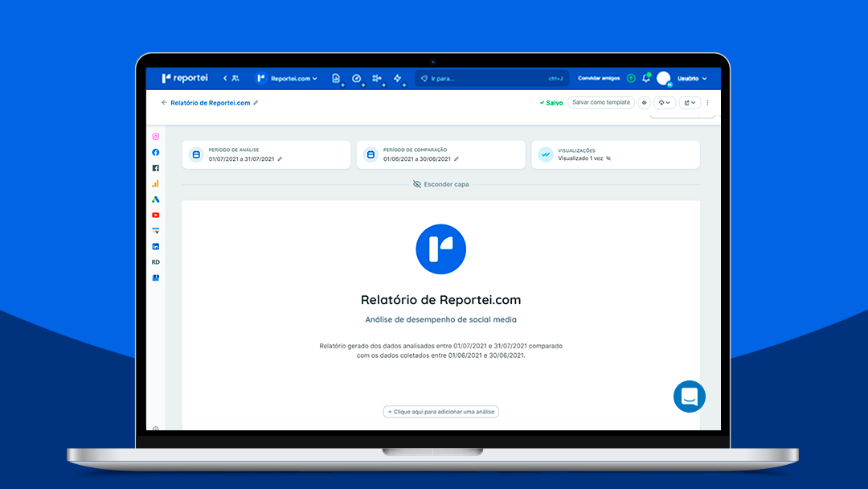Click the Convidar amigos link

(599, 79)
